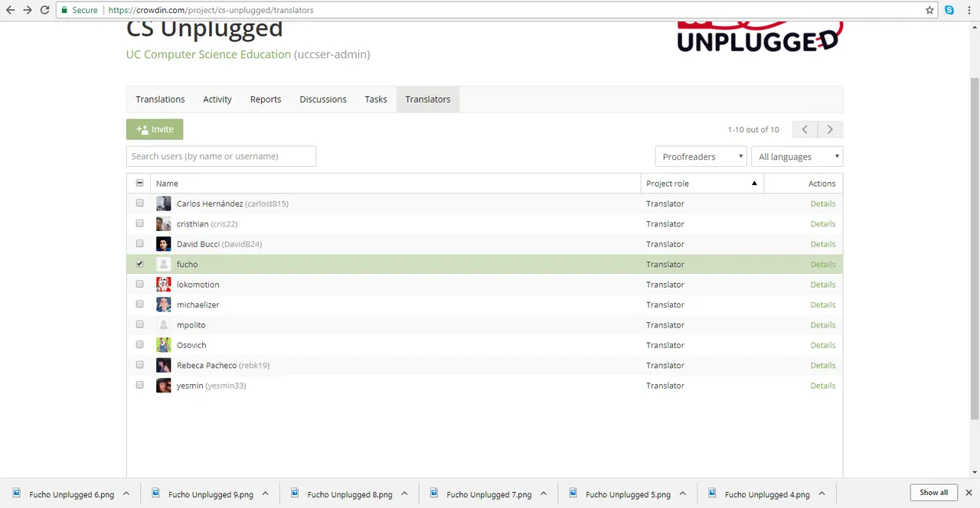
Task: Check the cristian row checkbox
Action: tap(139, 223)
